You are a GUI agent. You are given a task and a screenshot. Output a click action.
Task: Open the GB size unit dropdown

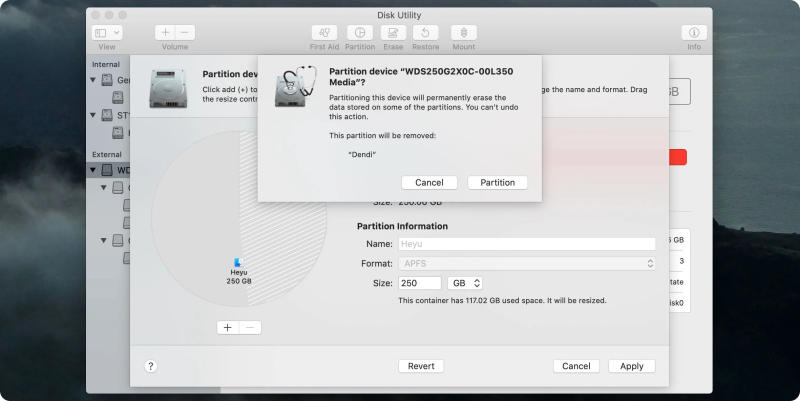pos(465,283)
